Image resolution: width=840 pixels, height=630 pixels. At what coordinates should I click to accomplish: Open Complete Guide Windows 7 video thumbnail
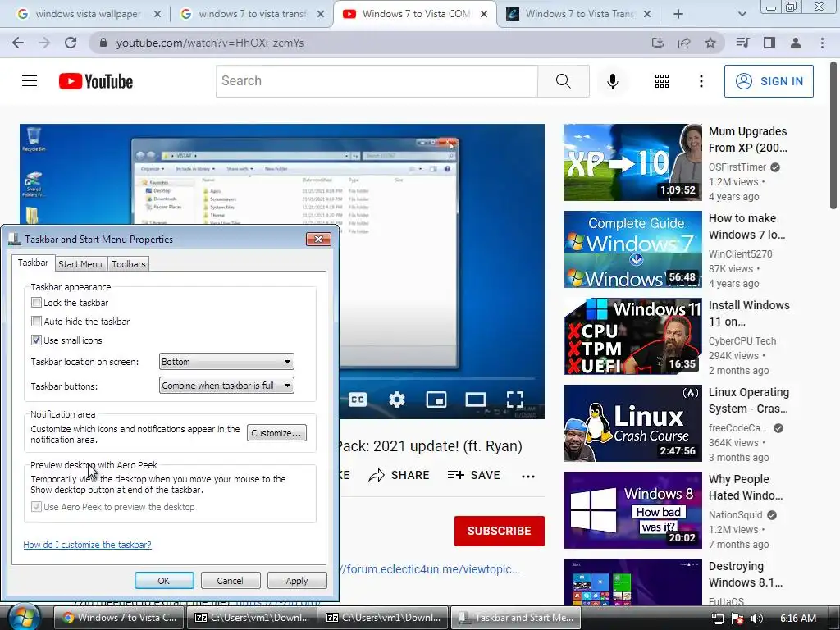[633, 249]
